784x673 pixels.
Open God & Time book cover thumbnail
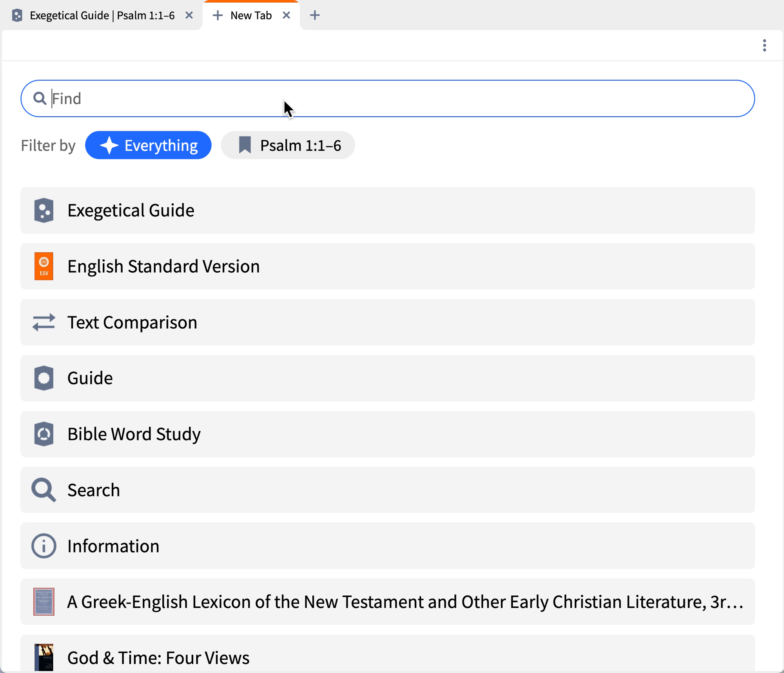[x=44, y=657]
